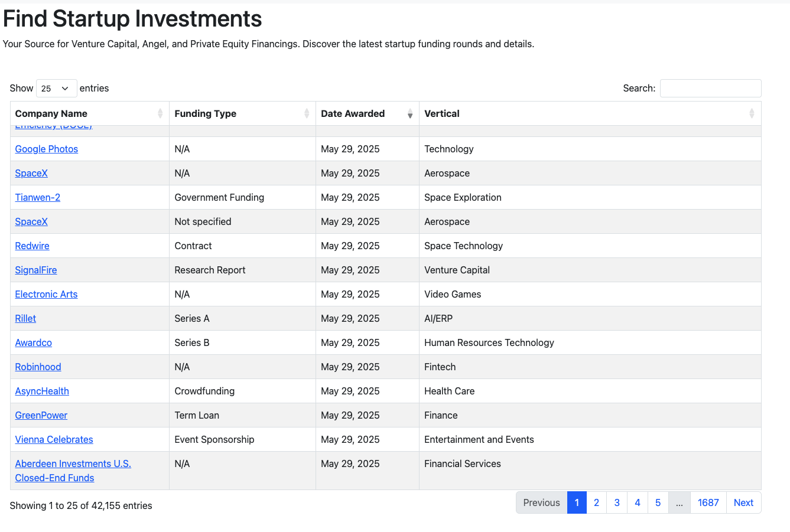Click Funding Type sort arrows icon

click(x=307, y=113)
